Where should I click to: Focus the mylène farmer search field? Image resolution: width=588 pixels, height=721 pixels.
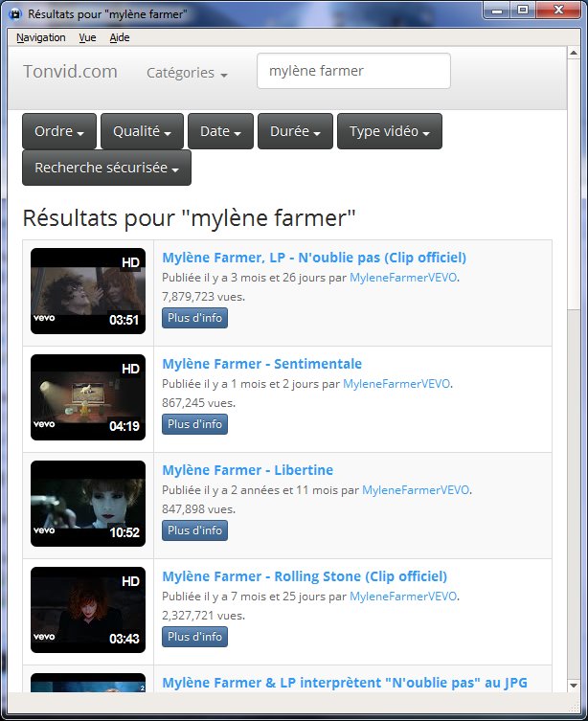353,71
